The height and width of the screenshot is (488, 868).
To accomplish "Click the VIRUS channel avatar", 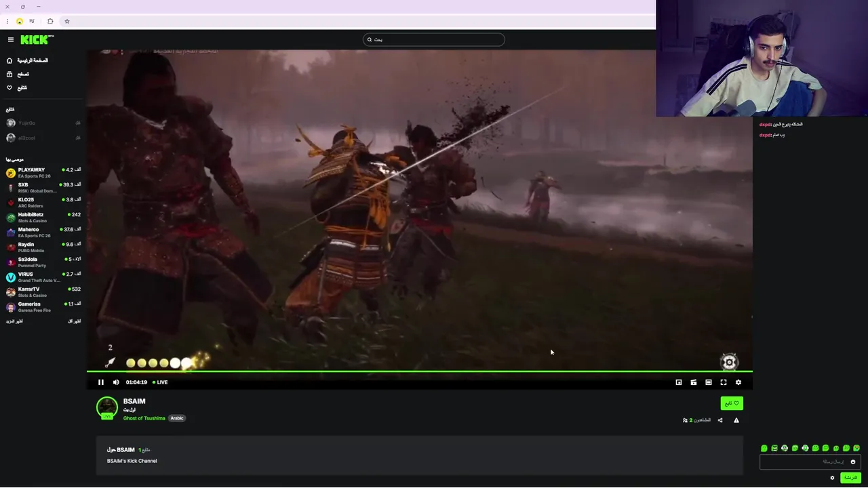I will [x=11, y=277].
